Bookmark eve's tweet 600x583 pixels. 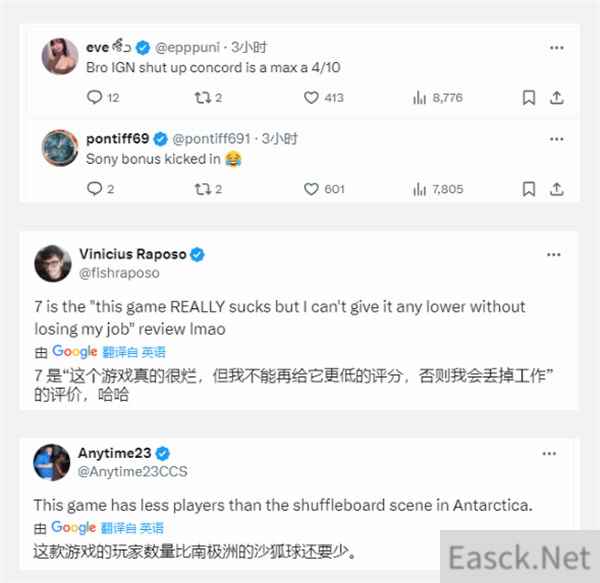click(529, 98)
